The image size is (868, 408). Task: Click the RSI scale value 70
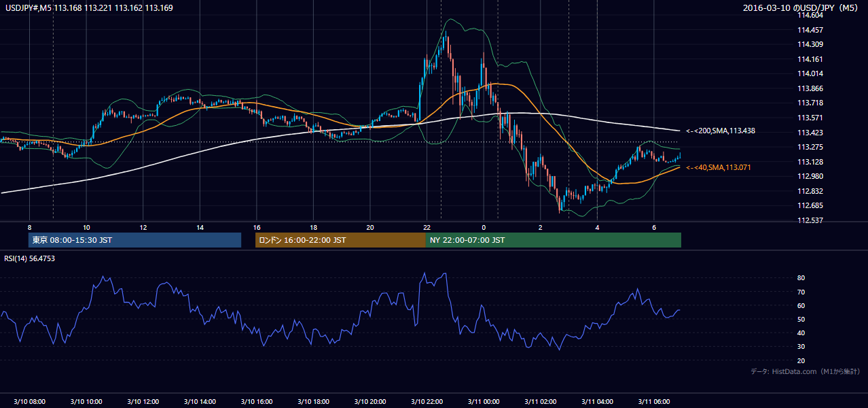801,292
